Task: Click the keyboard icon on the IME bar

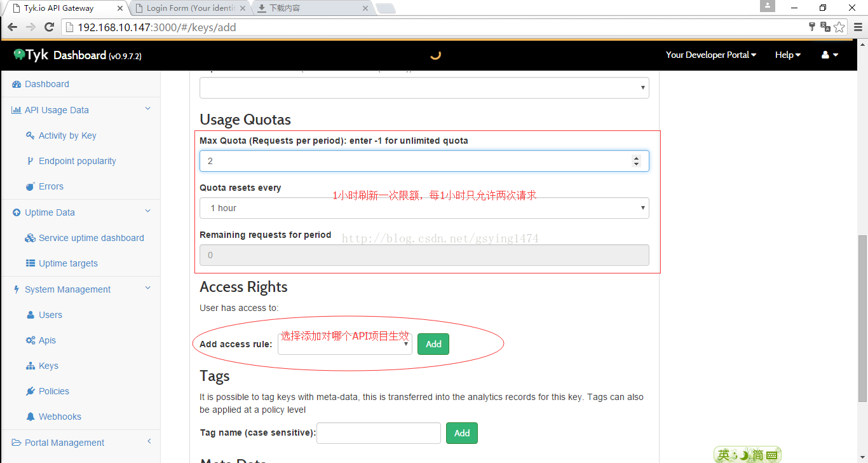Action: pyautogui.click(x=772, y=455)
